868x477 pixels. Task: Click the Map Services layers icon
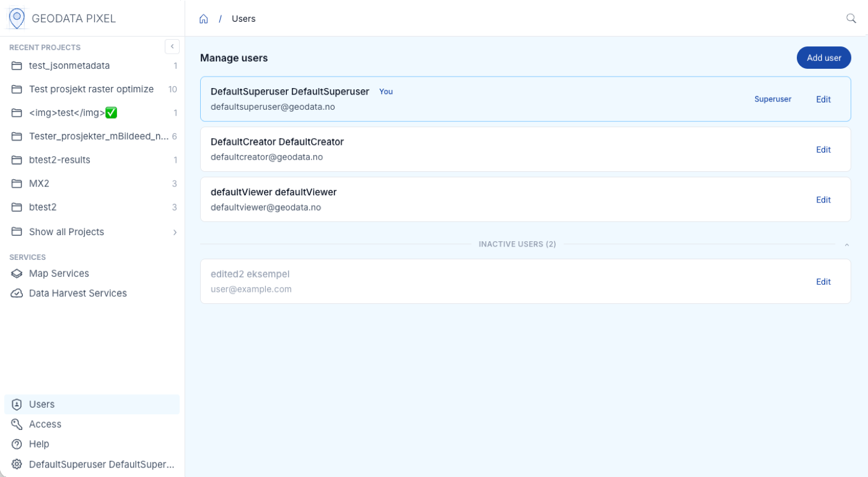point(17,274)
